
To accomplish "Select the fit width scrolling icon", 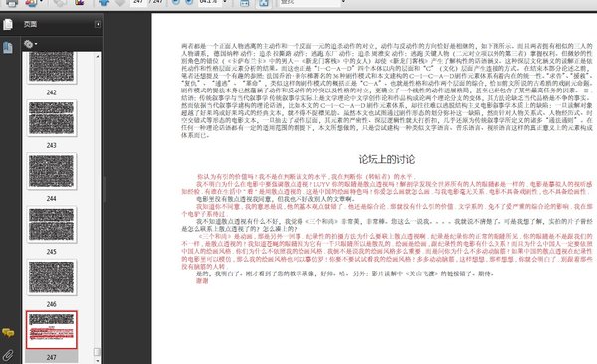I will [x=245, y=3].
